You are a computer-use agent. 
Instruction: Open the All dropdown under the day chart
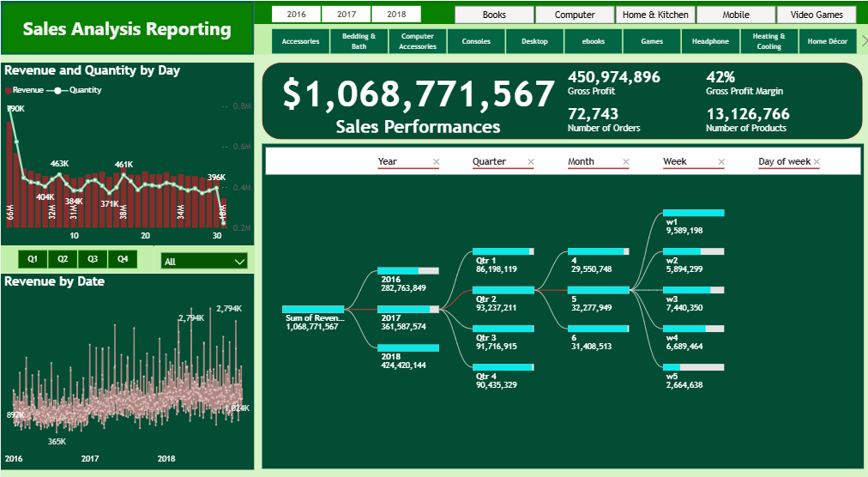tap(204, 261)
